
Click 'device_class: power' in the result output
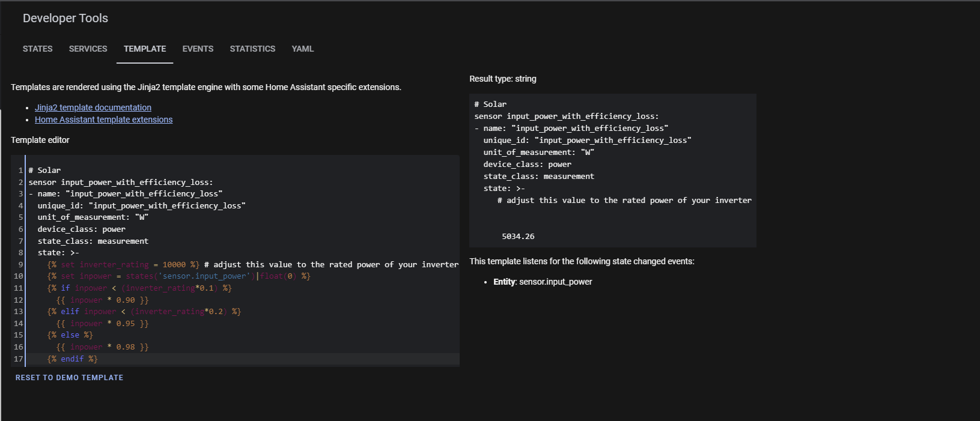coord(527,165)
